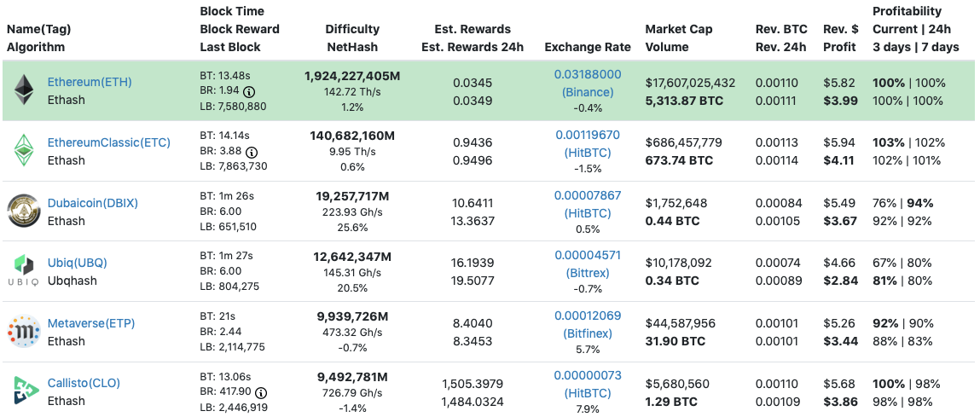Viewport: 980px width, 417px height.
Task: Open Metaverse(ETP) coin link
Action: [90, 323]
